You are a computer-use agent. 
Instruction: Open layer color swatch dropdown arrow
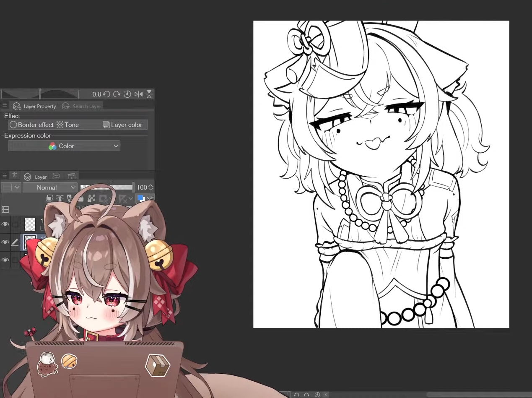[150, 198]
